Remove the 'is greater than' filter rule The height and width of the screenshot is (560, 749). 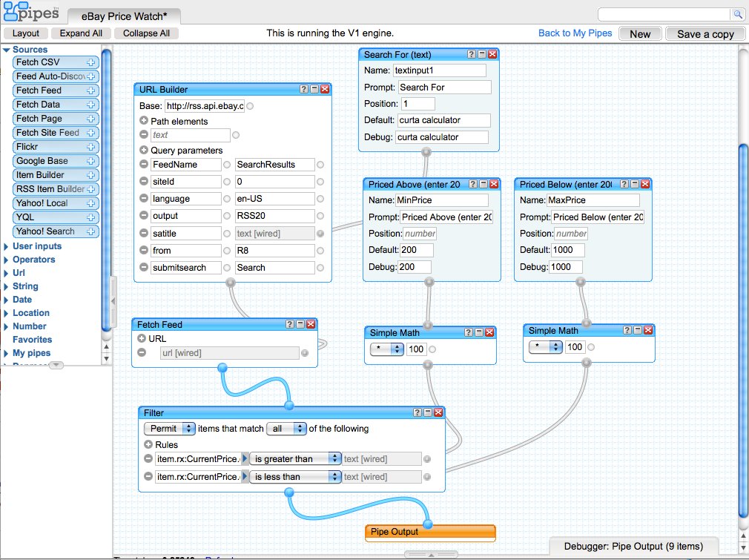point(148,458)
